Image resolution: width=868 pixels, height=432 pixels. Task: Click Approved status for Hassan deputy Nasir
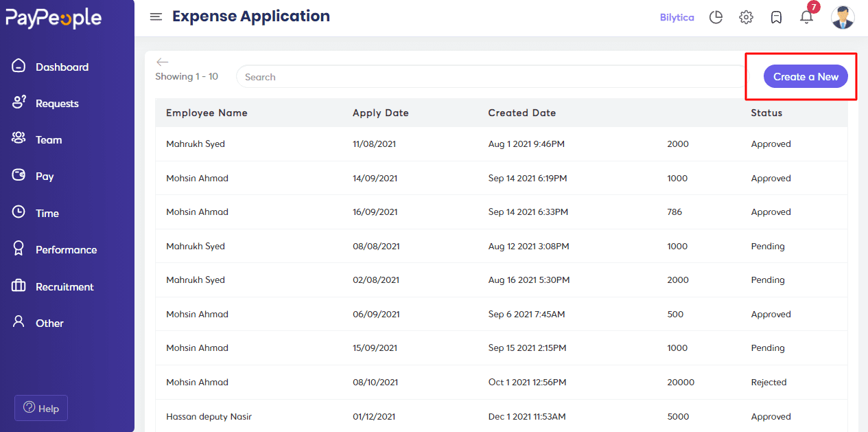point(771,416)
